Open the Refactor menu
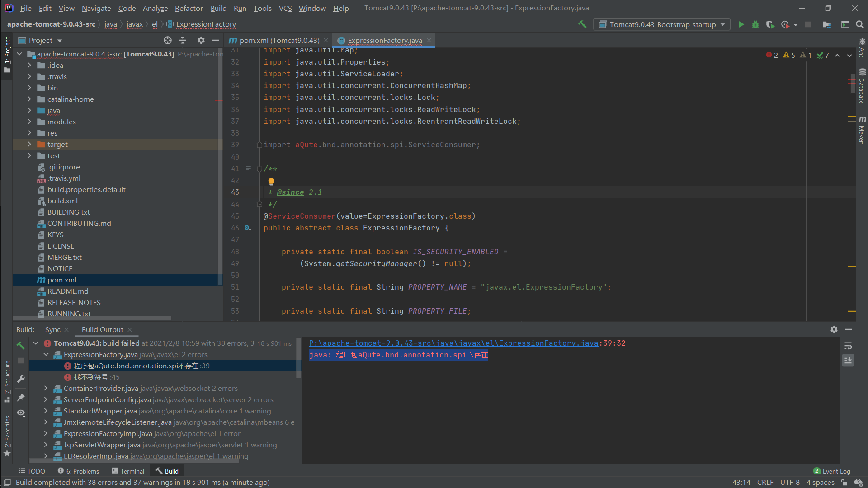Image resolution: width=868 pixels, height=488 pixels. tap(189, 8)
